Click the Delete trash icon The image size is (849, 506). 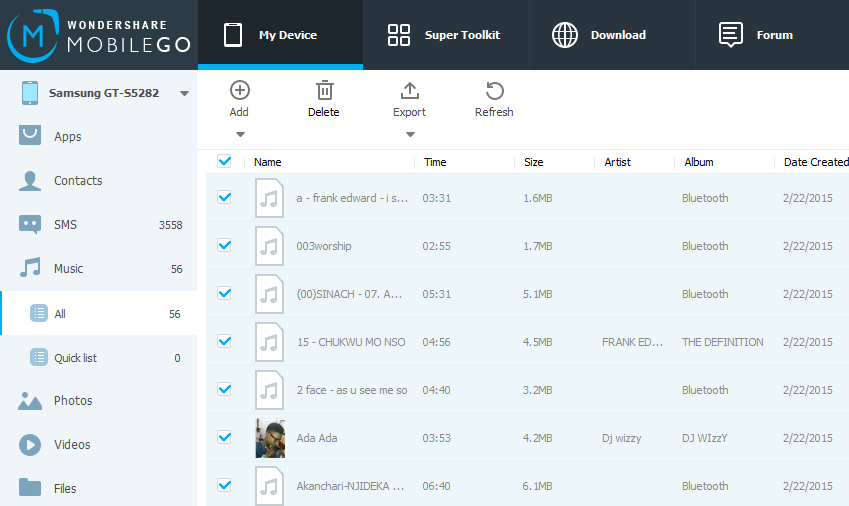(x=323, y=91)
